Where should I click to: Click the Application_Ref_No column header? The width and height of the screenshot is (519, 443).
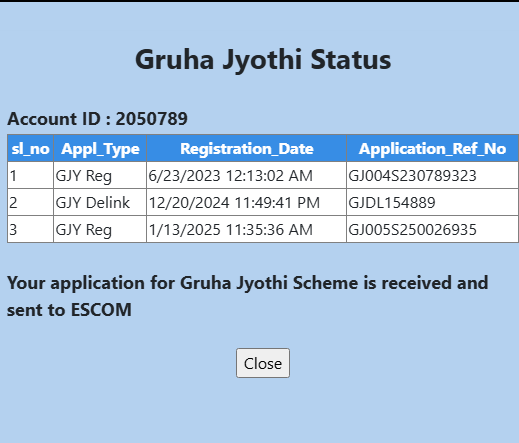coord(432,148)
